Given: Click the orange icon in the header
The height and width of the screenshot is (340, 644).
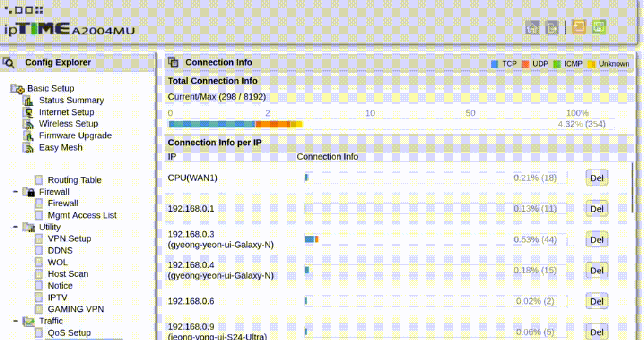Looking at the screenshot, I should (x=579, y=27).
